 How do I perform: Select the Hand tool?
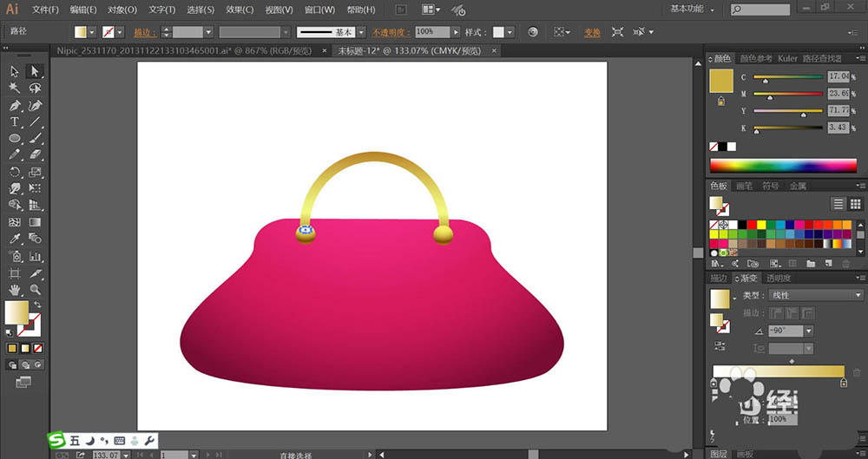15,289
